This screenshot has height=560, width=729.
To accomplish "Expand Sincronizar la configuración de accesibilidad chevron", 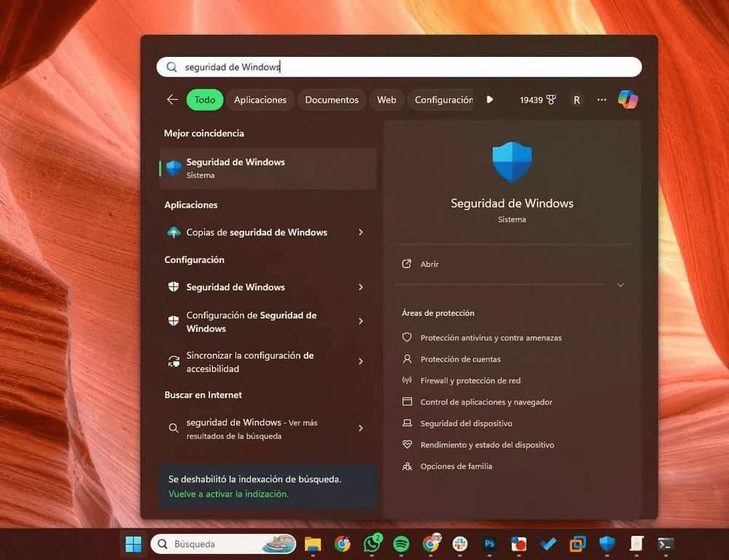I will coord(361,362).
